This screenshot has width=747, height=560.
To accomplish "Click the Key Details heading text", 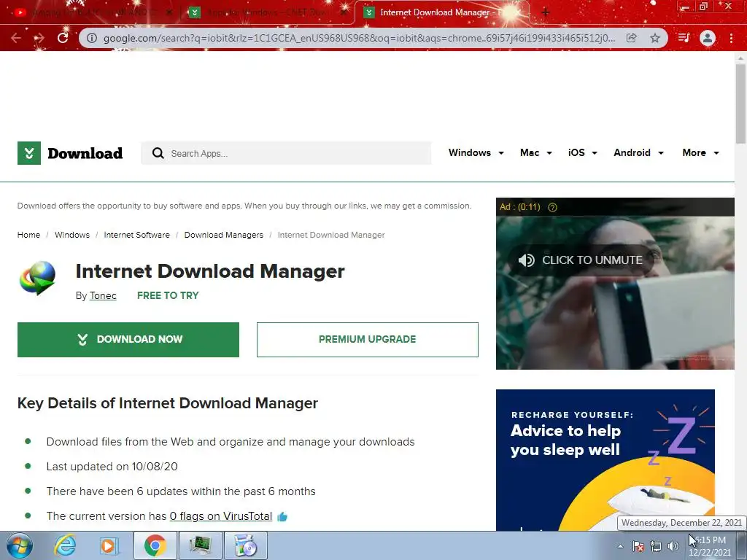I will (x=168, y=403).
